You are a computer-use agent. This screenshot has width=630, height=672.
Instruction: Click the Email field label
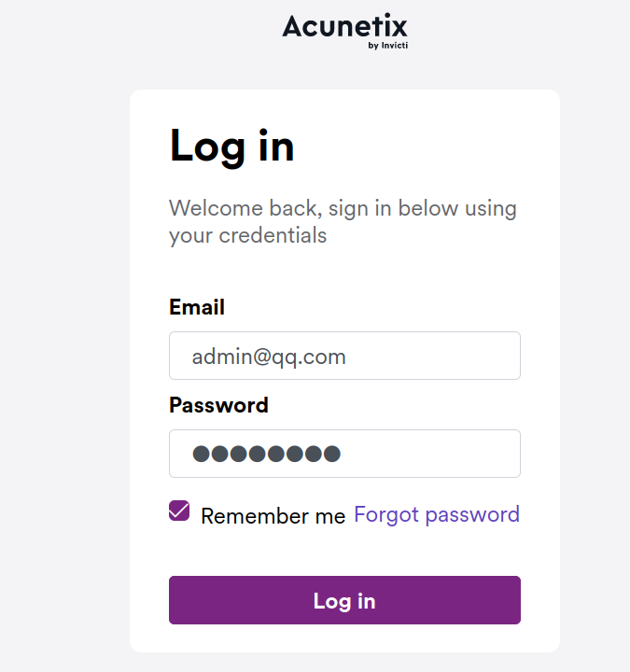coord(197,307)
